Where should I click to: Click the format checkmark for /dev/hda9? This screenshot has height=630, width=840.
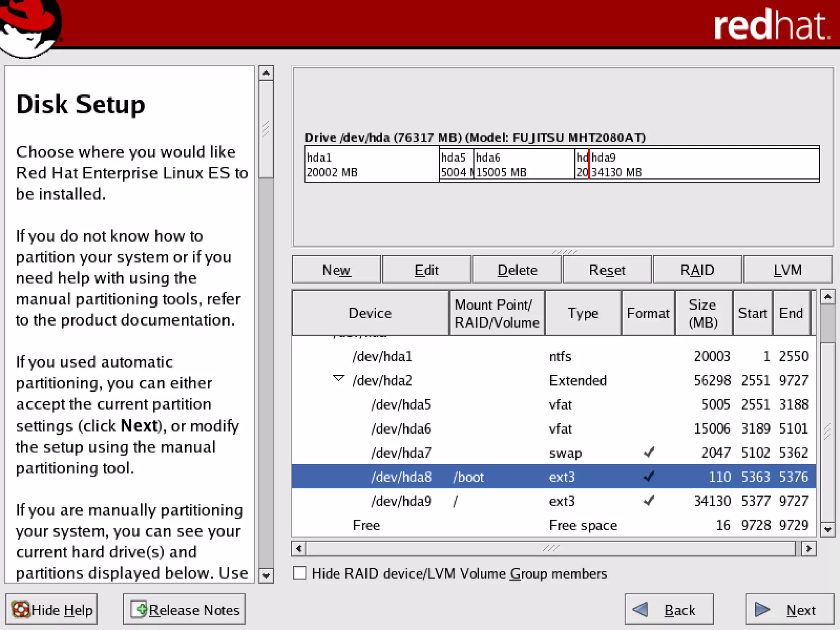[649, 501]
